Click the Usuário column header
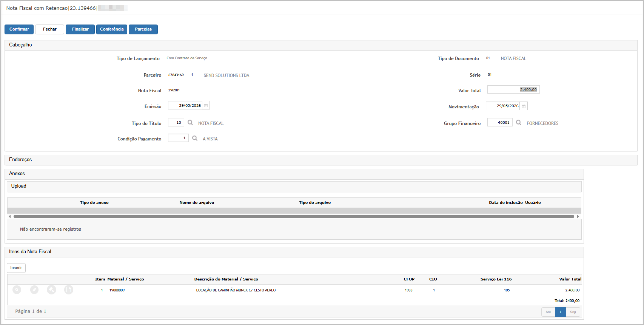Viewport: 644px width, 325px height. tap(533, 203)
